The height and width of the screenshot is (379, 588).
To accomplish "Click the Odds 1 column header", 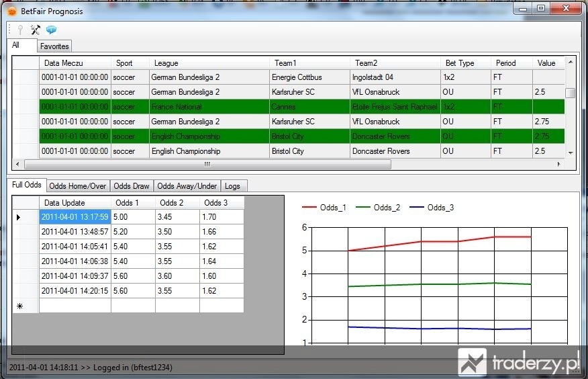I will point(133,203).
